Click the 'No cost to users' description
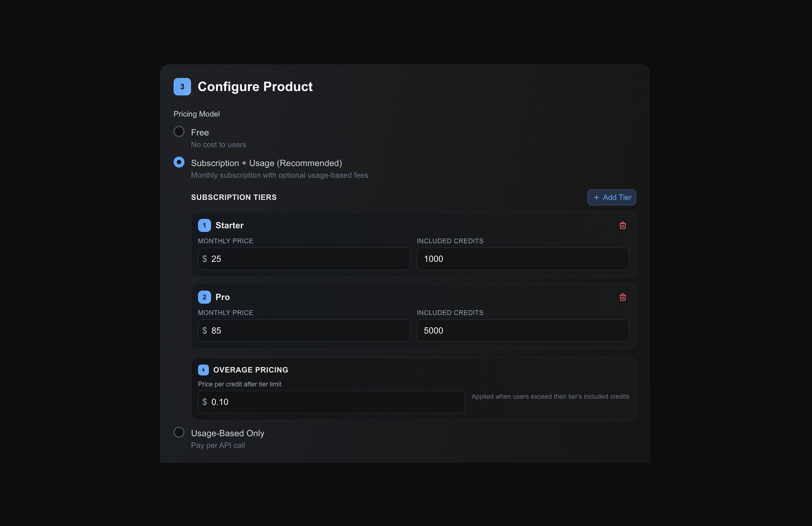This screenshot has width=812, height=526. 218,144
